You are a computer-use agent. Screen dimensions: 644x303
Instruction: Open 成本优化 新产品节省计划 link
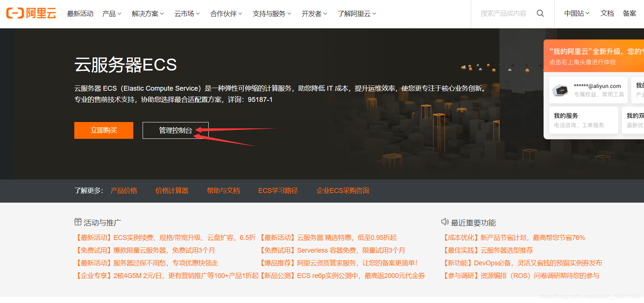click(x=513, y=238)
